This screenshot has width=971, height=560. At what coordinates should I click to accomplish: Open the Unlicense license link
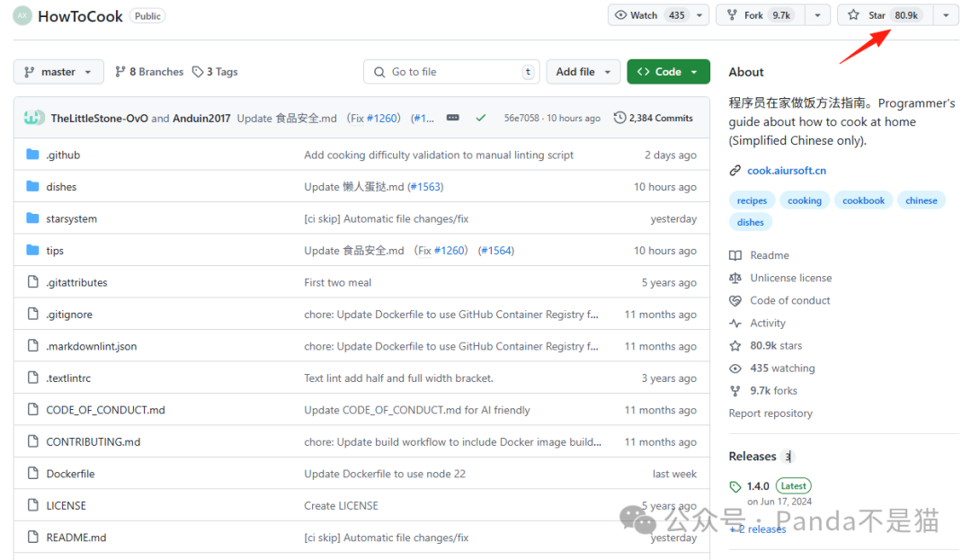791,278
